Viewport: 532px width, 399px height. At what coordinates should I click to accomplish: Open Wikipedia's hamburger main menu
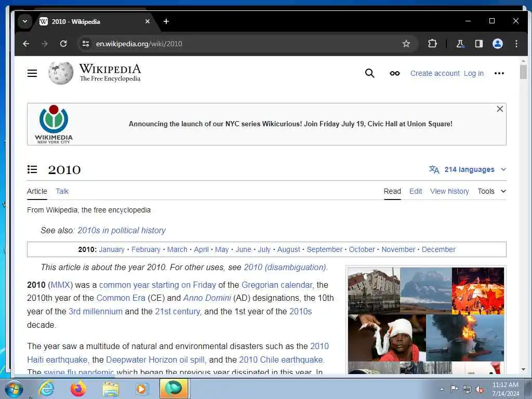click(32, 73)
